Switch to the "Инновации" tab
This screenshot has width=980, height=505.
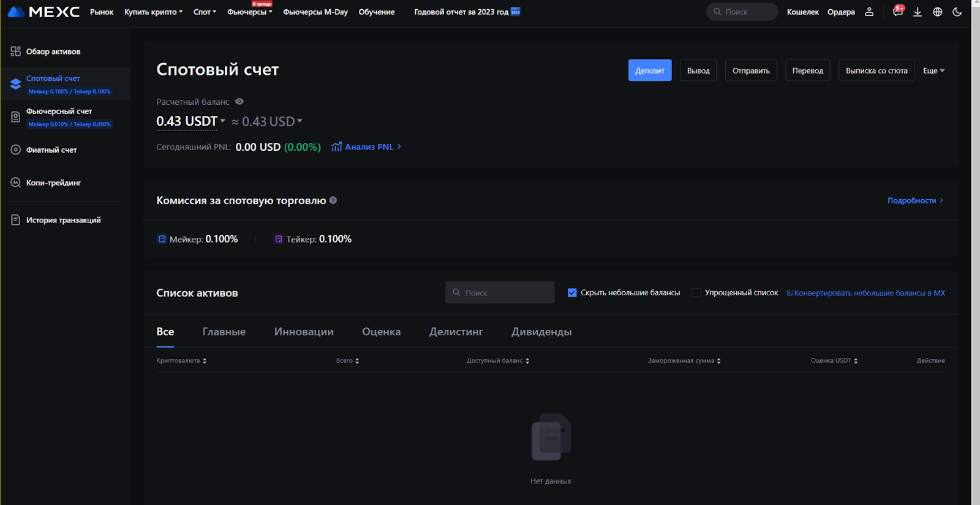[x=304, y=332]
